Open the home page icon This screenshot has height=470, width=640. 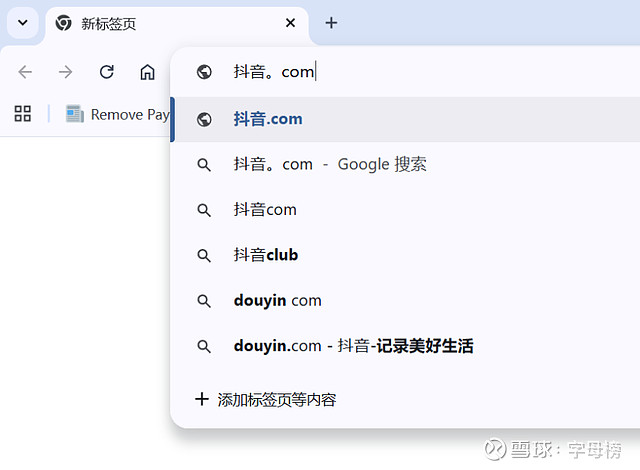coord(147,72)
